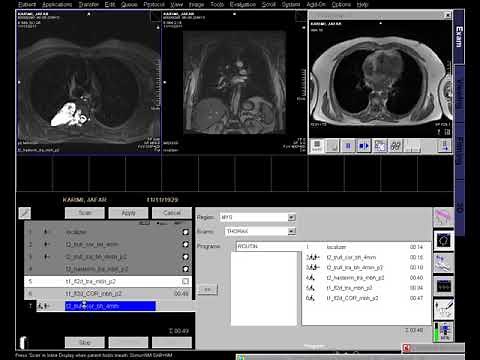Click the third icon below body-outline icon

(x=443, y=263)
